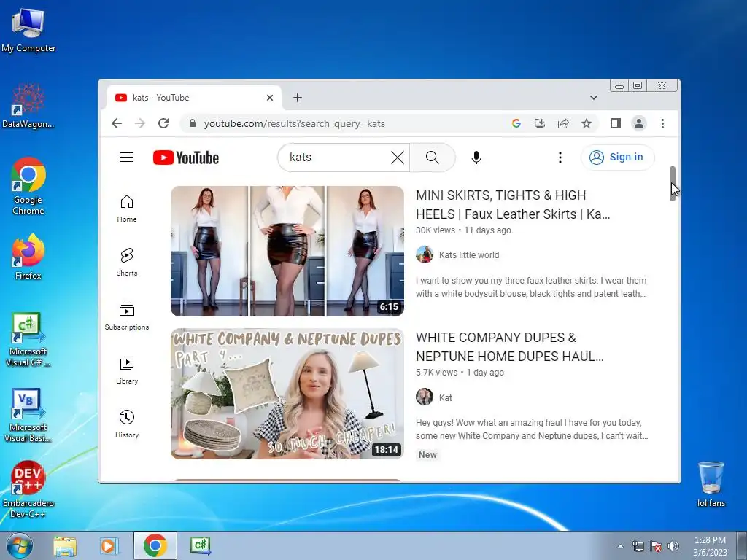Select Embarcadero Dev-C++ desktop shortcut
Screen dimensions: 747x560
[28, 489]
